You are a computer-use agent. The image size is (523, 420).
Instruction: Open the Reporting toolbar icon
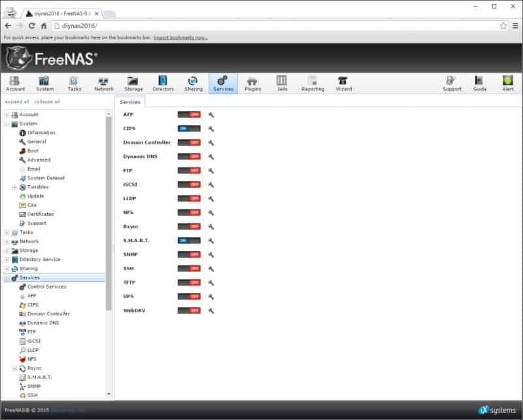[x=312, y=84]
